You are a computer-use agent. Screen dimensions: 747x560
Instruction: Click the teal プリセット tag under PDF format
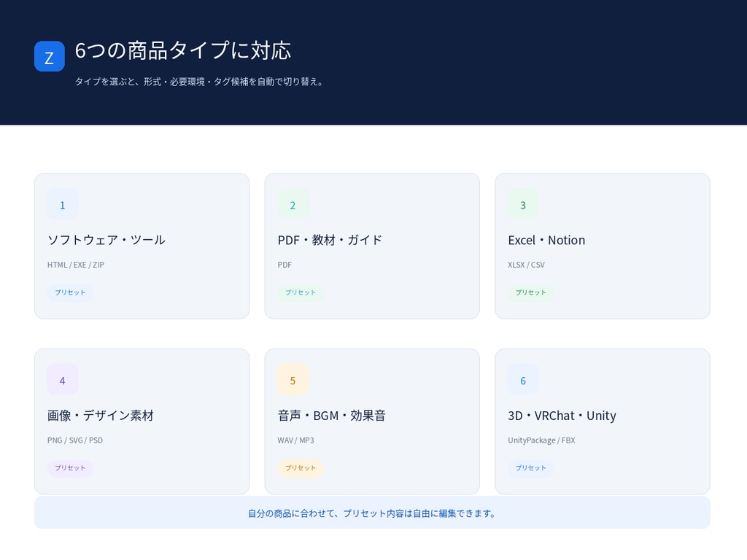(301, 292)
